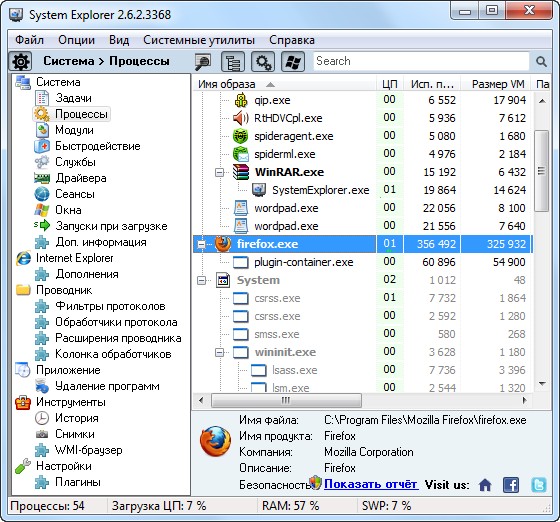Collapse the WinRAR.exe process node
Screen dimensions: 560x522
(x=220, y=173)
